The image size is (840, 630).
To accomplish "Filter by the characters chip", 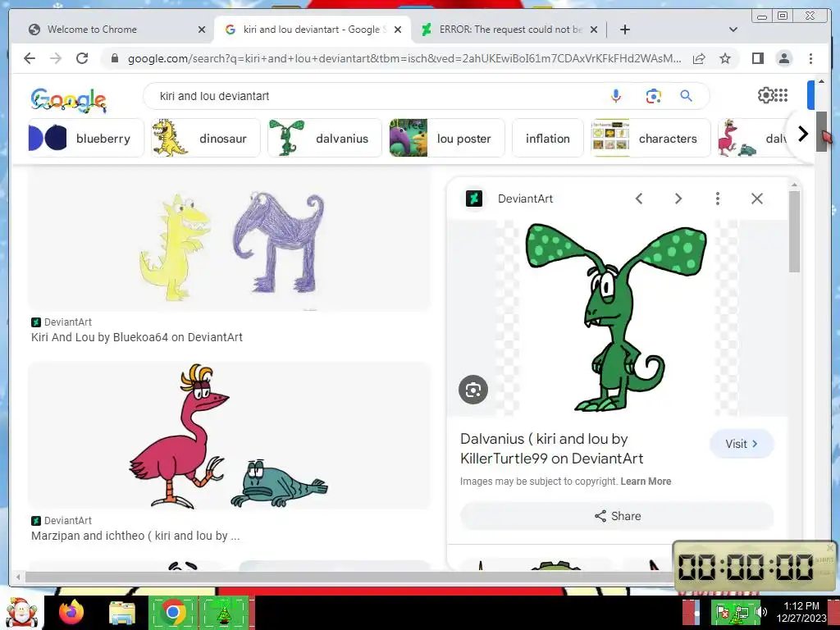I will pos(651,138).
